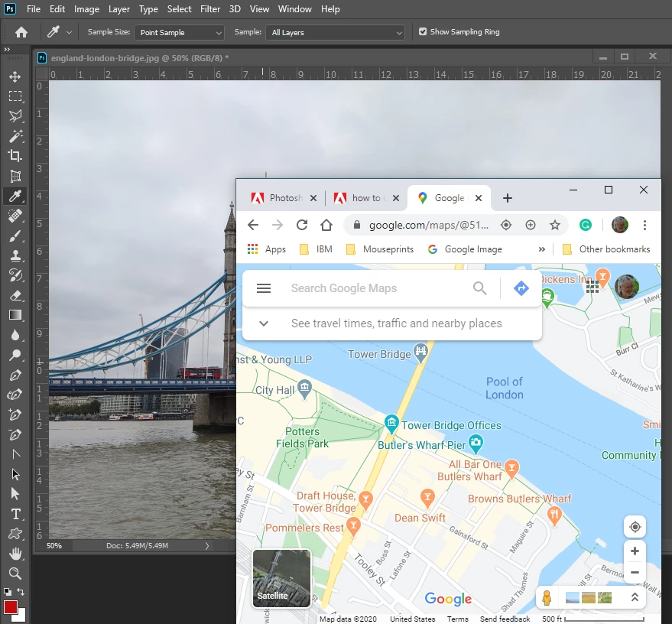The width and height of the screenshot is (672, 624).
Task: Open the Eyedropper tool preset picker arrow
Action: pos(69,33)
